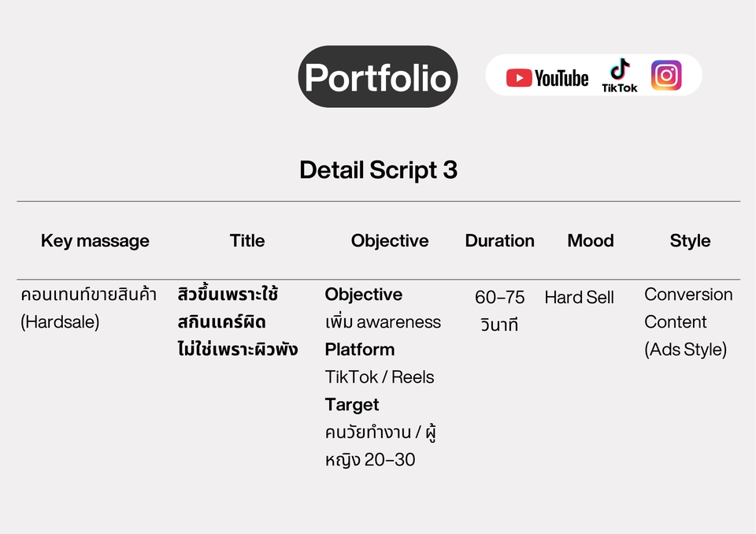Select the 60–75 duration value
This screenshot has width=756, height=534.
point(499,297)
